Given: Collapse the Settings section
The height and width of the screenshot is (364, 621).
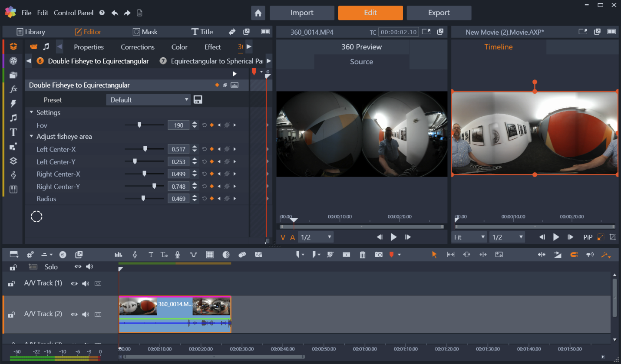Looking at the screenshot, I should [x=31, y=112].
